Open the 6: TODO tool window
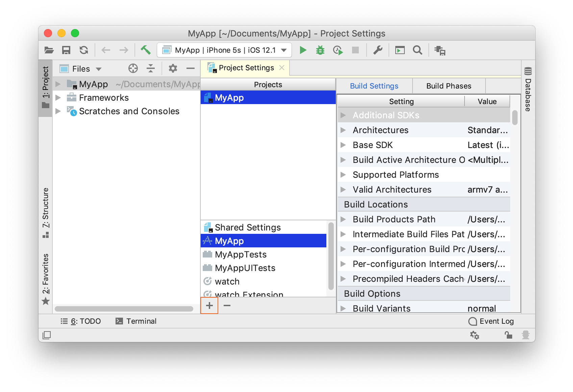 coord(81,321)
